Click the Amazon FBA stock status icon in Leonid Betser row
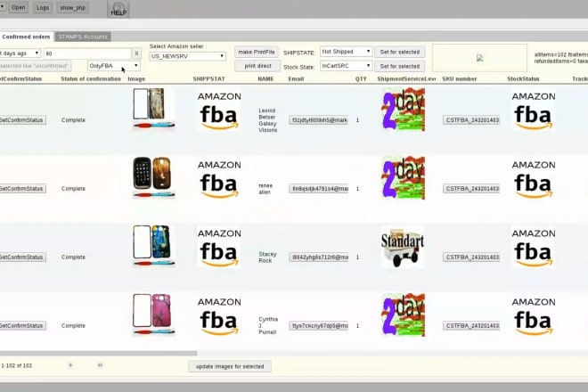The image size is (588, 392). coord(534,110)
